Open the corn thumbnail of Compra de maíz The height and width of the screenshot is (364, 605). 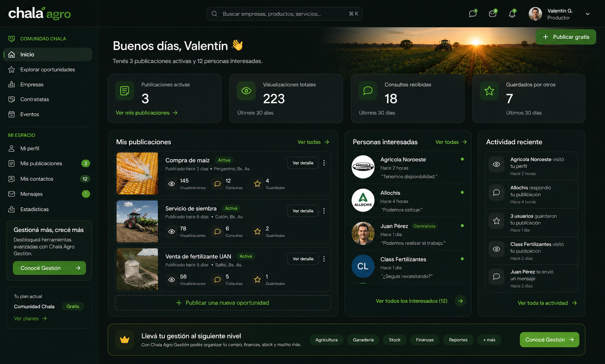point(137,173)
